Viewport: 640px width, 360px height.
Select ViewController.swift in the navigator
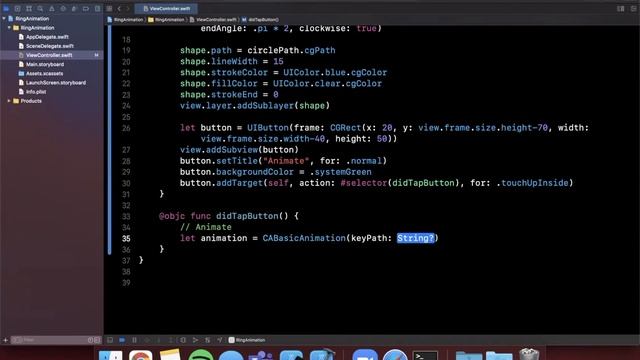tap(51, 55)
